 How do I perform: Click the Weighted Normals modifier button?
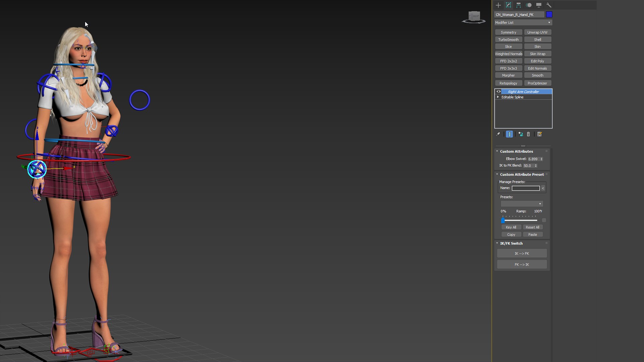508,54
